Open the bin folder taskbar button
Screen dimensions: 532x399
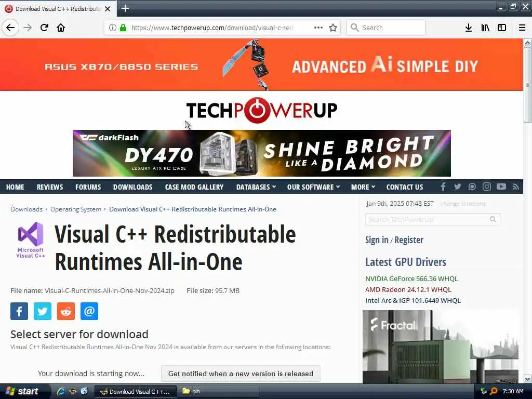tap(219, 391)
